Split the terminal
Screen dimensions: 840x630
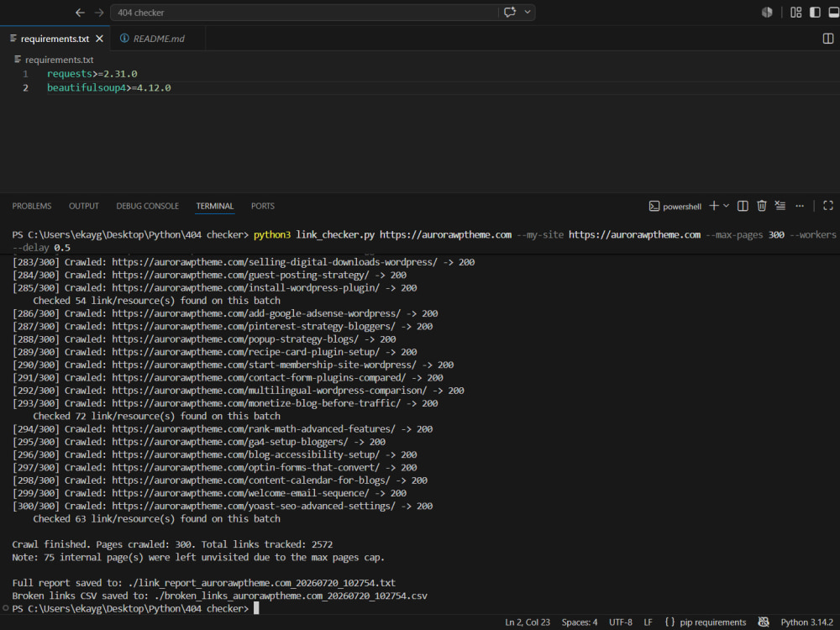(x=743, y=206)
